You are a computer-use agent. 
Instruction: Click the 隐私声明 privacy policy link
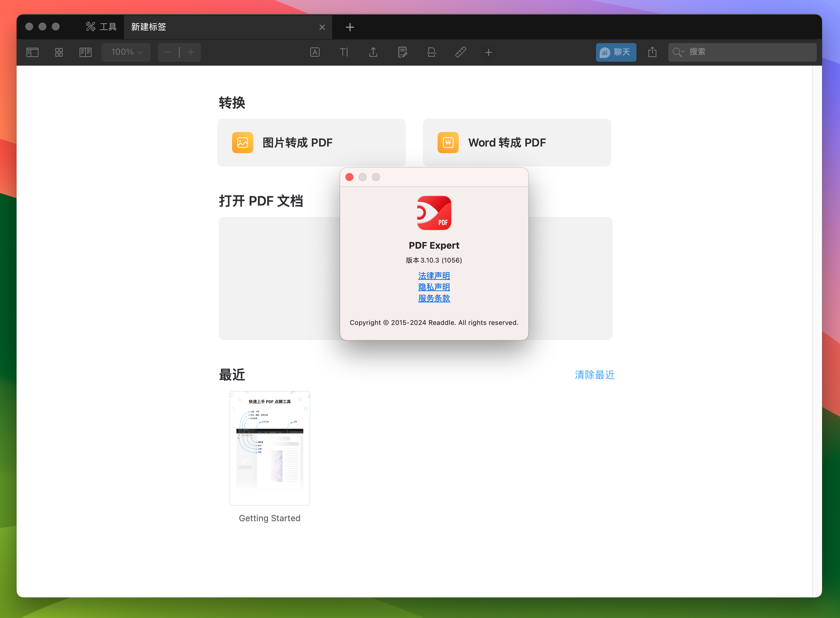433,287
